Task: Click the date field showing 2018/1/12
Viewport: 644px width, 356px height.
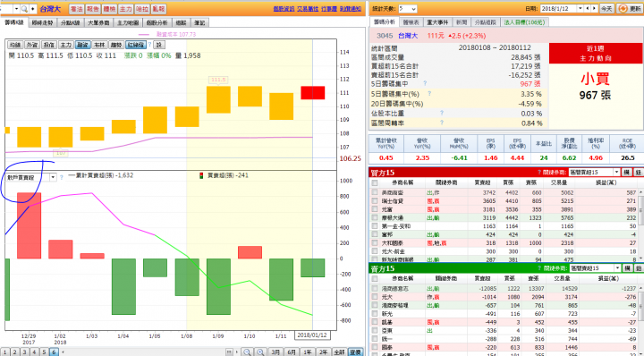Action: click(x=558, y=9)
